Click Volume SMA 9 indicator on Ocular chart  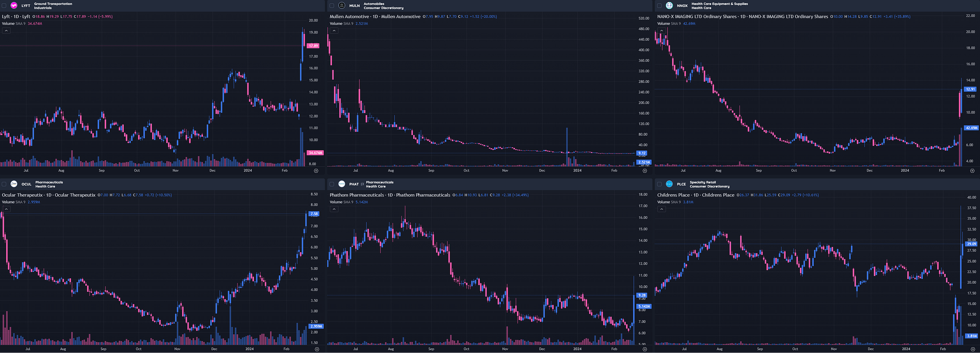tap(13, 202)
